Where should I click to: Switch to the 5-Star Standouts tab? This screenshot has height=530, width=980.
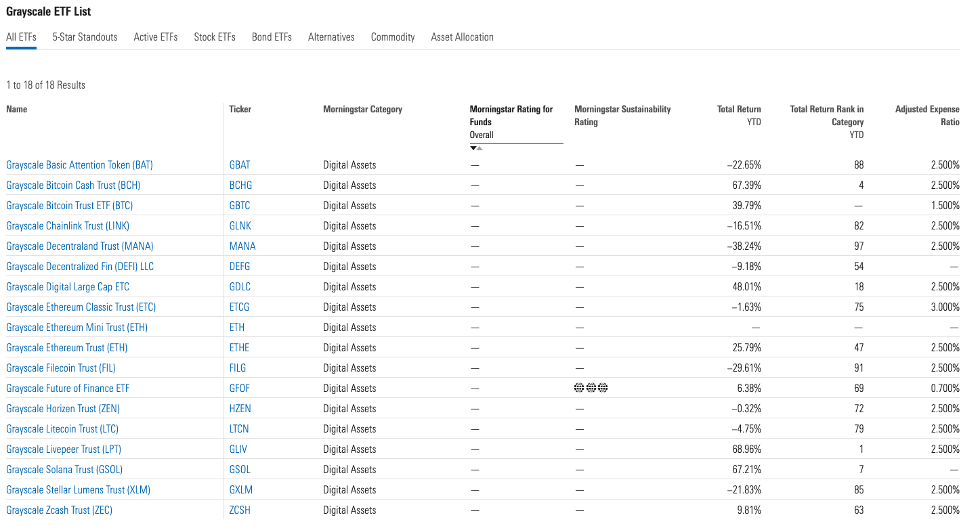pyautogui.click(x=85, y=37)
